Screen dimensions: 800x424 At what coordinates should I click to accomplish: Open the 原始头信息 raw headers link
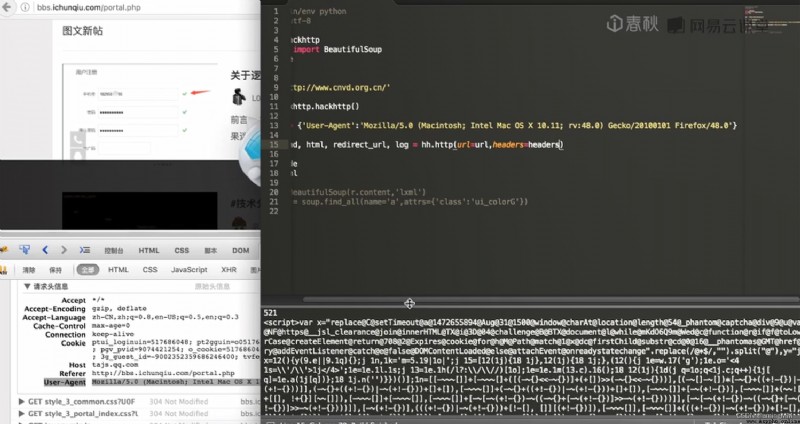[212, 286]
